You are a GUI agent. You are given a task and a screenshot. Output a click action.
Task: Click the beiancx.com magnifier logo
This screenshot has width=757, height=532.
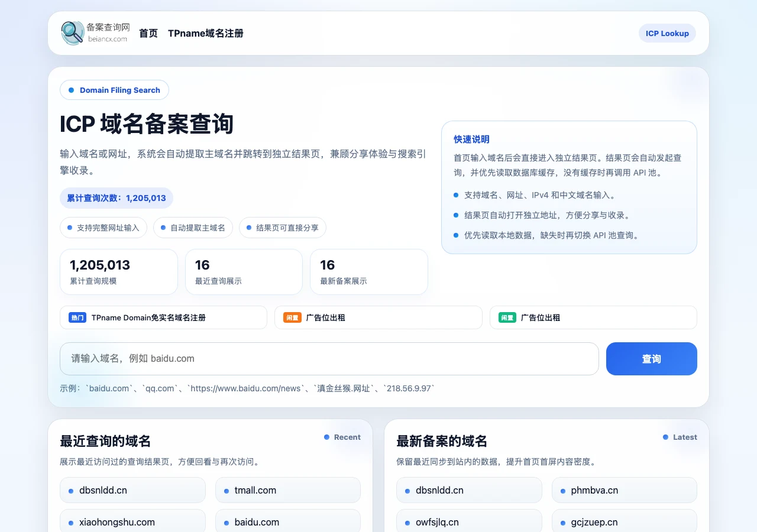pos(95,33)
